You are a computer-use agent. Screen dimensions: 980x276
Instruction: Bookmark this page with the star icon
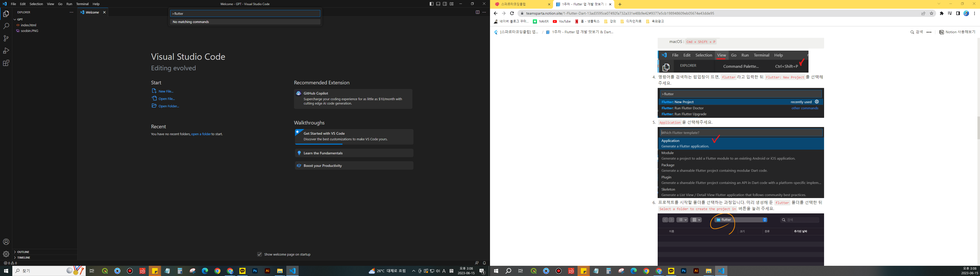pyautogui.click(x=932, y=13)
